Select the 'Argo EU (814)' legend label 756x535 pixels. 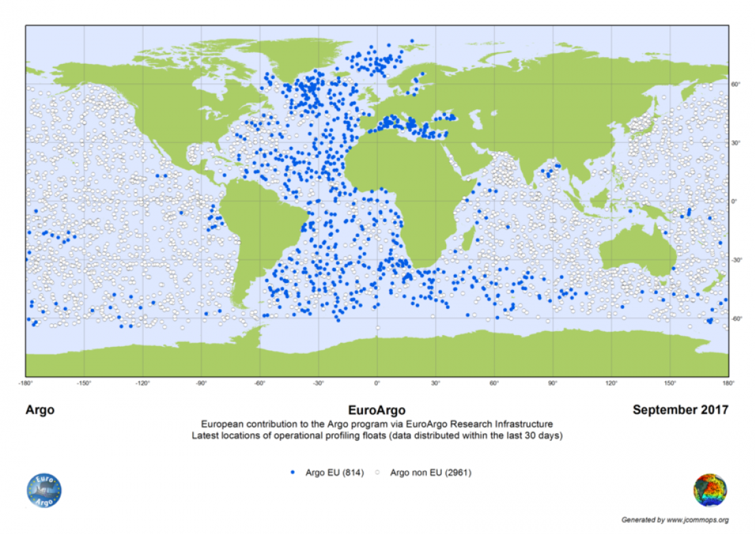tap(335, 473)
